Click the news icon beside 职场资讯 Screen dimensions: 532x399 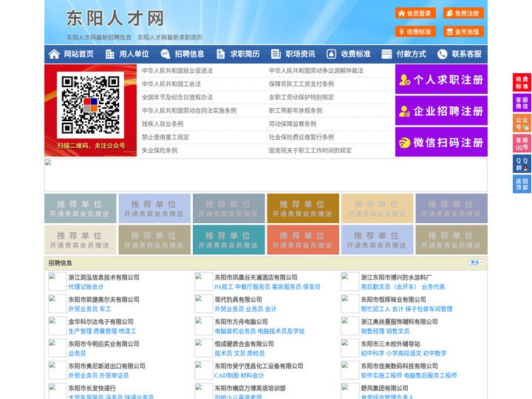pyautogui.click(x=276, y=54)
